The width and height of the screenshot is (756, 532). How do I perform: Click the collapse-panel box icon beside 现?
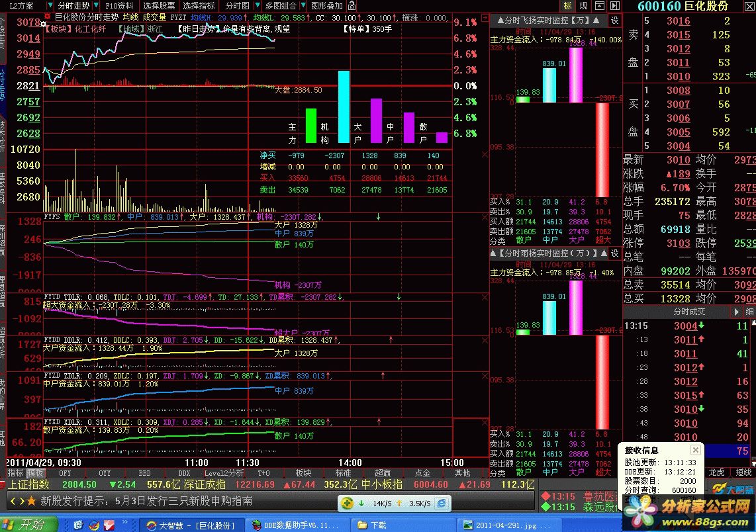(599, 6)
